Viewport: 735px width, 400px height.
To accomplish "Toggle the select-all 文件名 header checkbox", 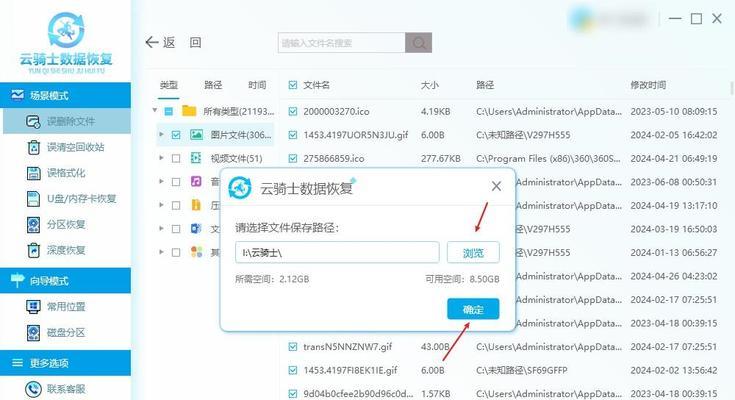I will coord(293,85).
